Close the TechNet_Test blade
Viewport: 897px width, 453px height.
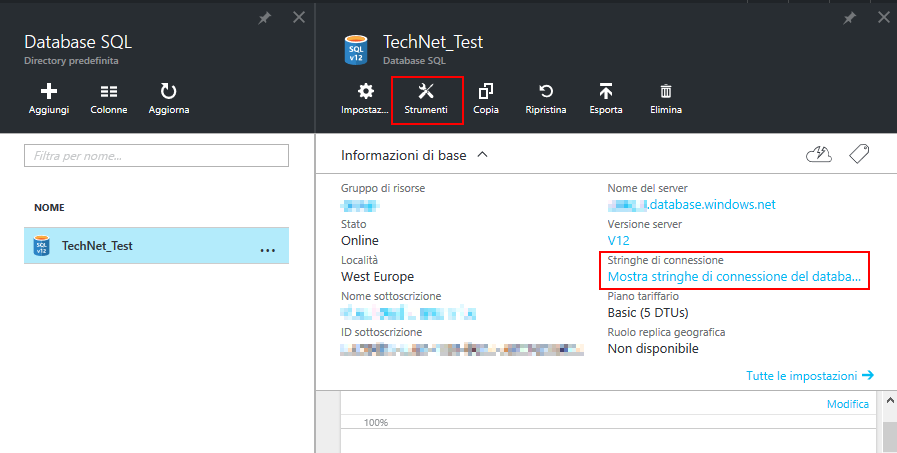pyautogui.click(x=884, y=17)
